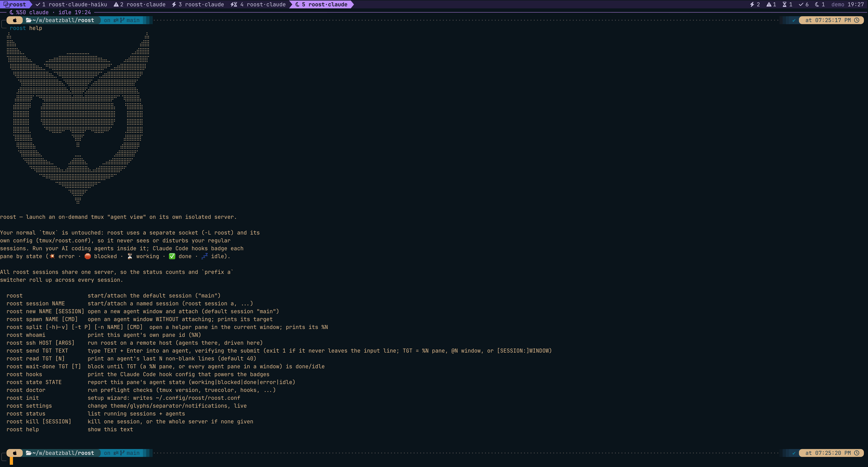
Task: Click warning triangle count in status bar
Action: click(771, 4)
